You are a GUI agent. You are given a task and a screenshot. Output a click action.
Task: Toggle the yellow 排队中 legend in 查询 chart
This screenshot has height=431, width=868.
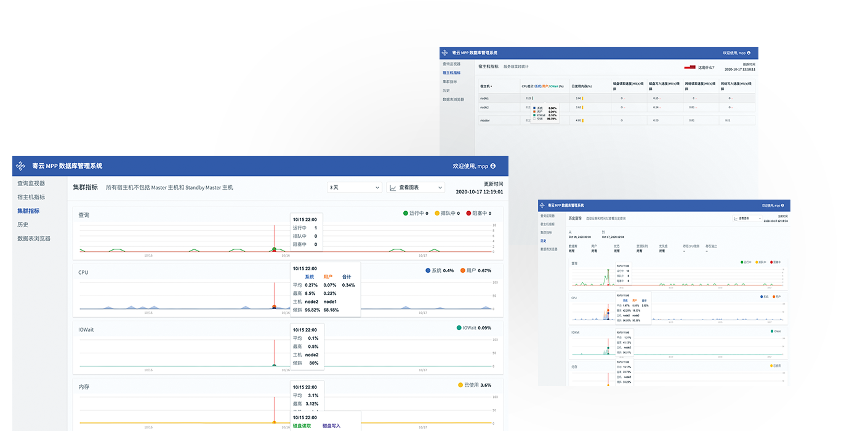coord(438,213)
